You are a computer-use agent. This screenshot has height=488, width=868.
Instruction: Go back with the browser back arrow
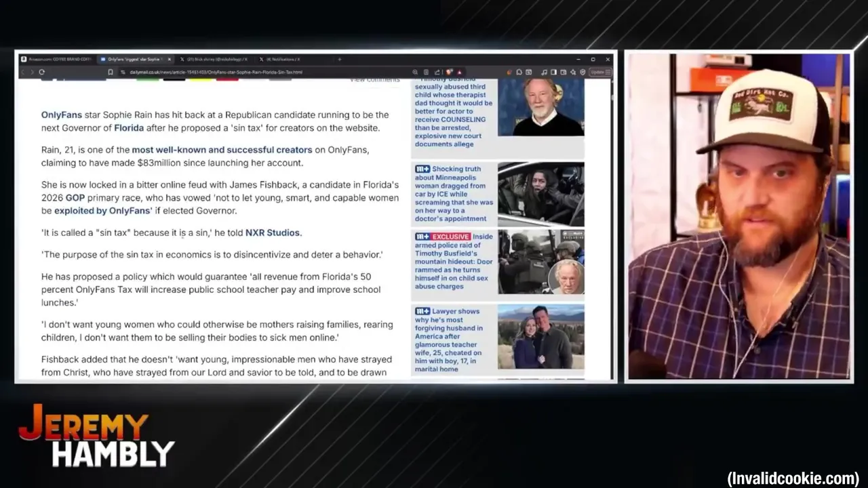[x=22, y=72]
